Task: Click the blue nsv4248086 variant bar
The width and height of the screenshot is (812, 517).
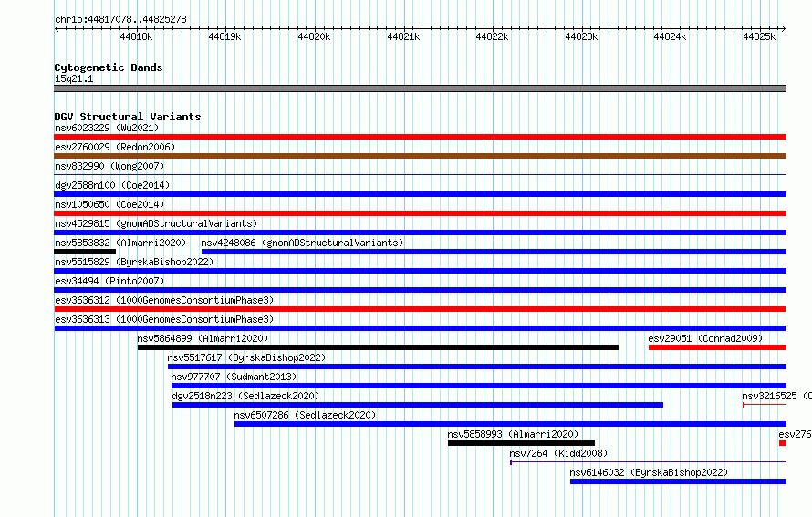Action: pos(494,252)
